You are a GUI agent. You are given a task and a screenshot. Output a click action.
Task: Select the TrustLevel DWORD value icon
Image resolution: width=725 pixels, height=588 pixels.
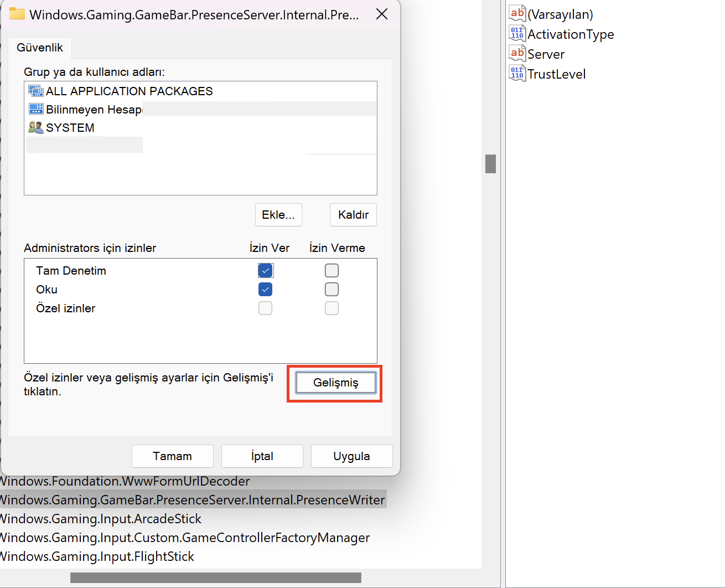point(517,74)
